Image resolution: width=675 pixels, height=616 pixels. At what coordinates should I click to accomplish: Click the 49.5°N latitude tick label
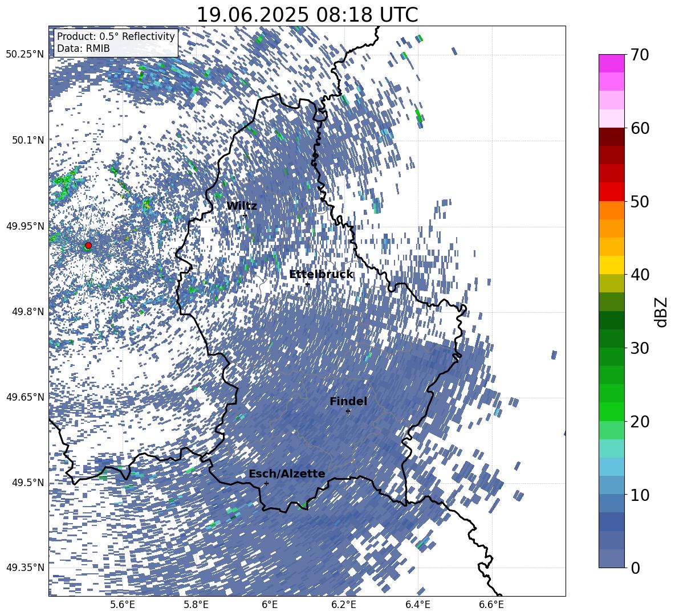click(28, 482)
